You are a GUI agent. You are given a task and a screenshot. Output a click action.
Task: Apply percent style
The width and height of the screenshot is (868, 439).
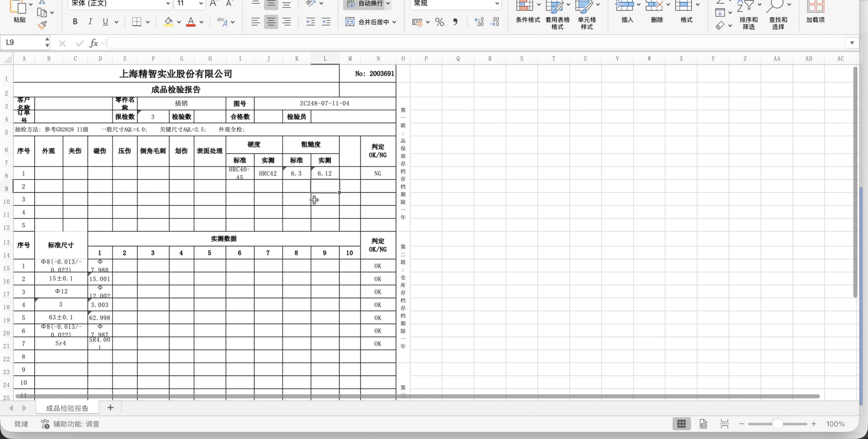pyautogui.click(x=439, y=22)
